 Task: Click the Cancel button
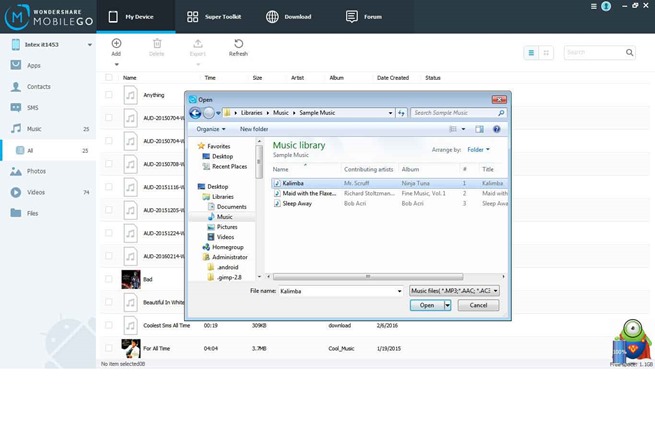click(x=478, y=305)
